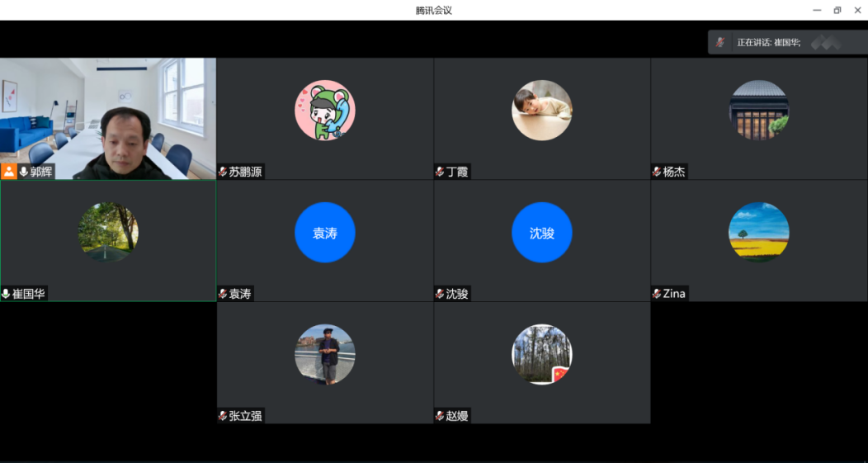The width and height of the screenshot is (868, 463).
Task: Click the muted mic icon beside Zina
Action: (x=657, y=294)
